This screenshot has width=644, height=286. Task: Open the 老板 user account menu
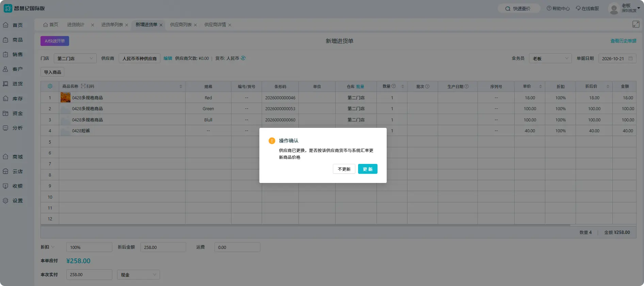tap(625, 8)
